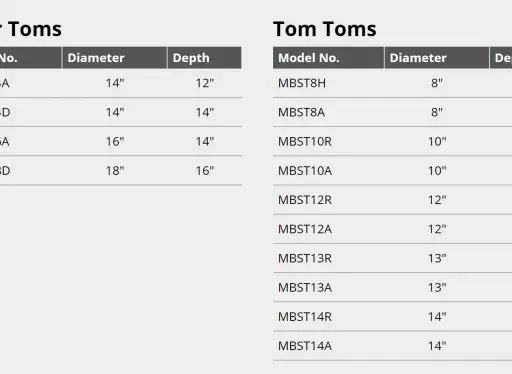
Task: Click the 18" diameter cell in left table
Action: point(115,171)
